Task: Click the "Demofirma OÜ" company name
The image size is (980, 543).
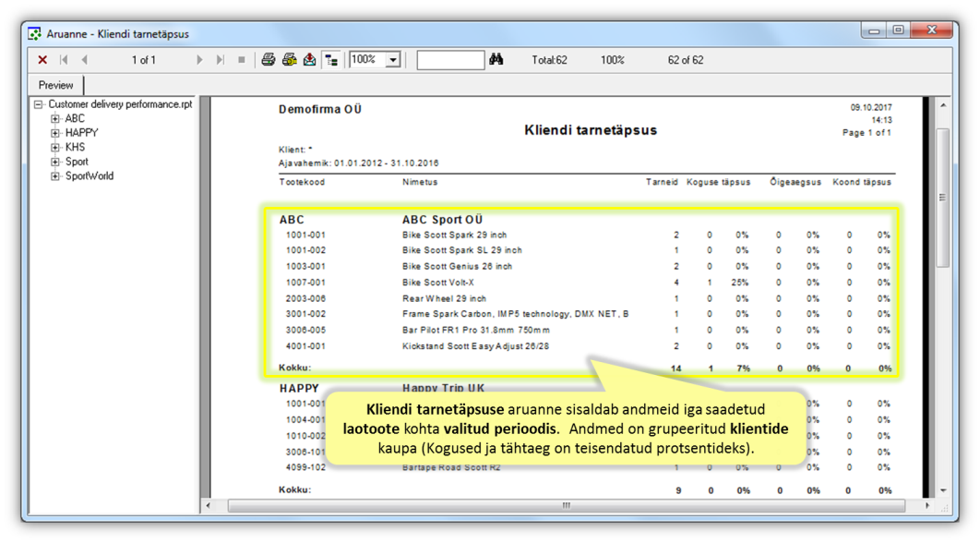Action: point(320,110)
